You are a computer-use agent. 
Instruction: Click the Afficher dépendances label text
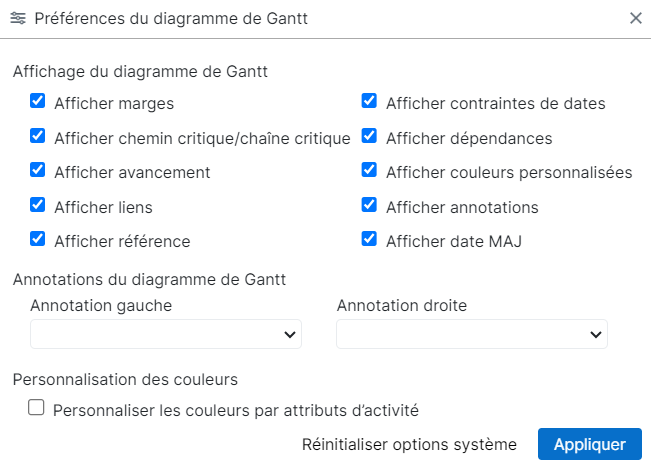tap(469, 138)
